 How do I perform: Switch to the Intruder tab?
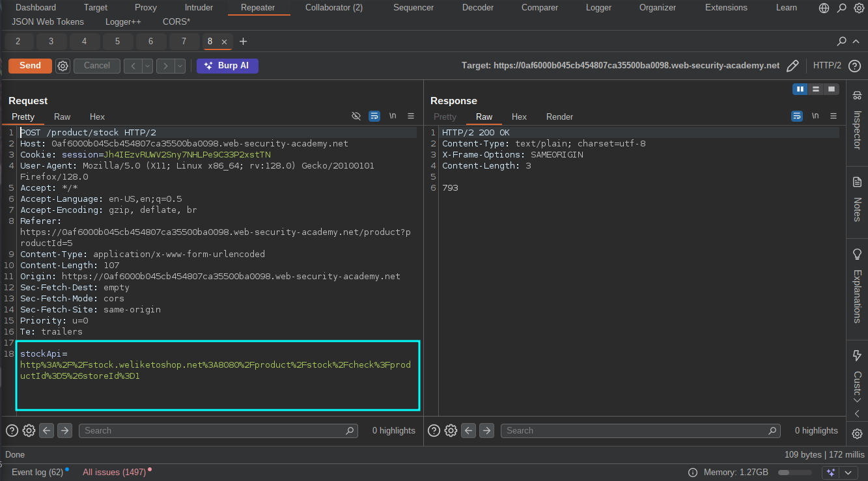[199, 8]
